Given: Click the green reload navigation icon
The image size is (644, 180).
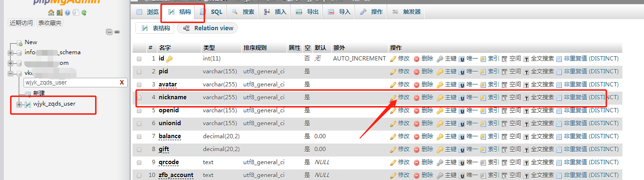Looking at the screenshot, I should click(x=84, y=12).
